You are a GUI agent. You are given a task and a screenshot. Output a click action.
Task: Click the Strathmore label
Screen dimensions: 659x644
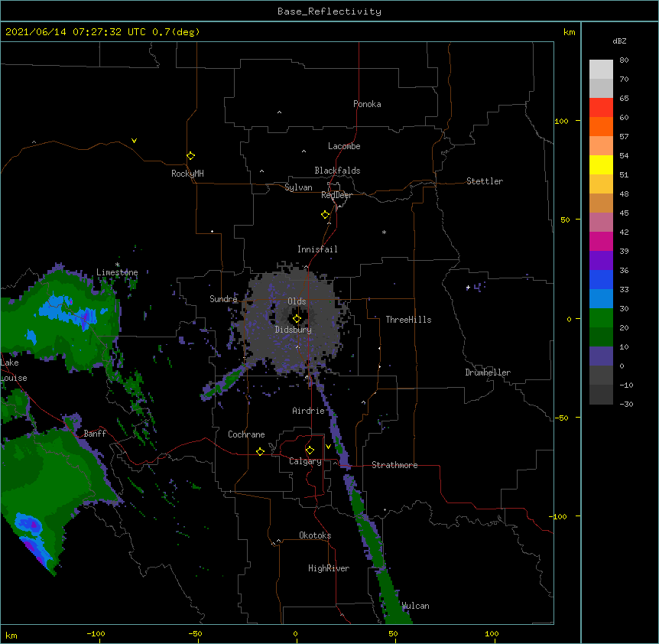394,465
